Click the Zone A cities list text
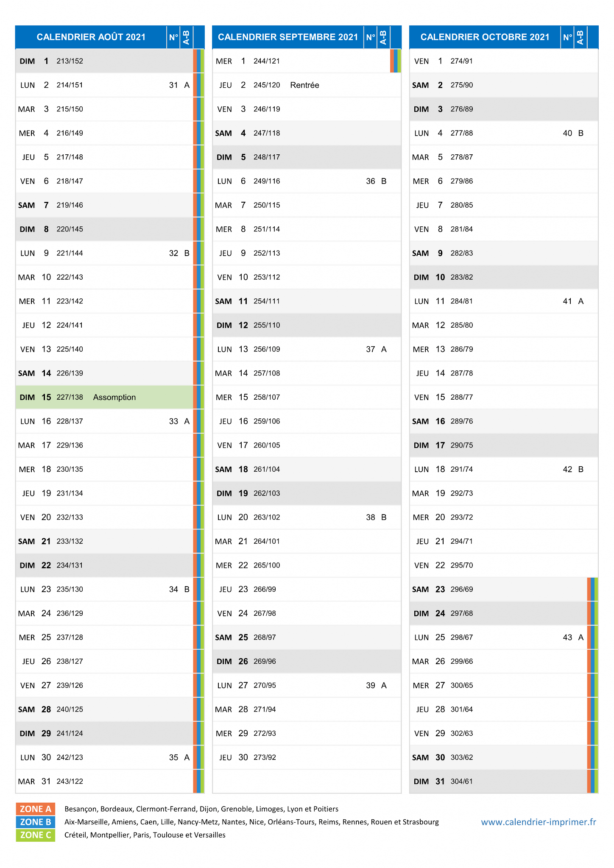614x868 pixels. [201, 809]
